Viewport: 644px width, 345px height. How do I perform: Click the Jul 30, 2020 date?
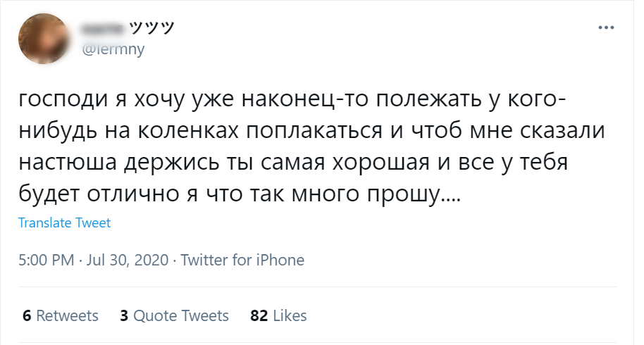tap(127, 260)
